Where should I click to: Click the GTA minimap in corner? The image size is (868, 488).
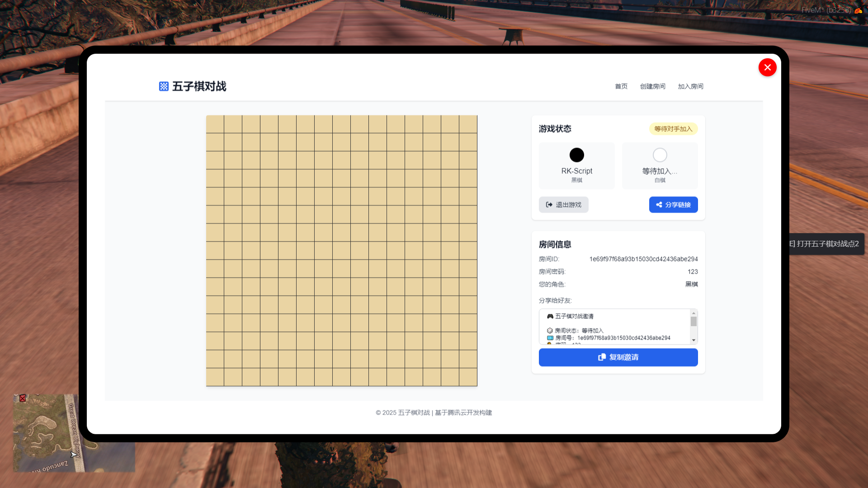[74, 433]
